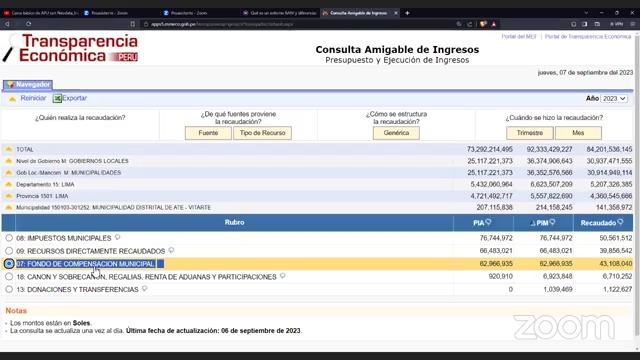Click the Recaudado column header text
The image size is (640, 360).
598,223
